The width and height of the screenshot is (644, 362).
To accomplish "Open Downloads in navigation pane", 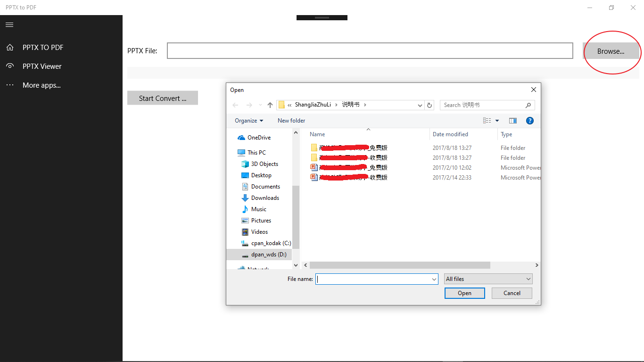I will pyautogui.click(x=260, y=198).
